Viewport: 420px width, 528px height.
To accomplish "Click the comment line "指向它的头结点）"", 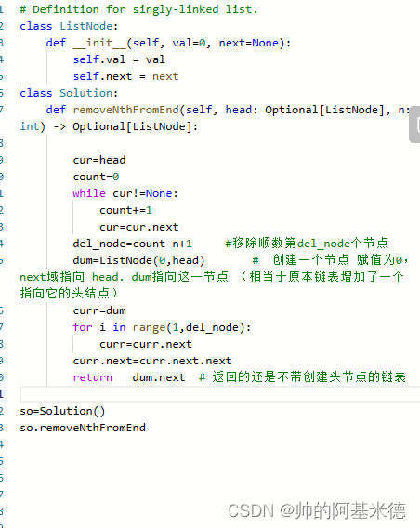I will pos(69,294).
